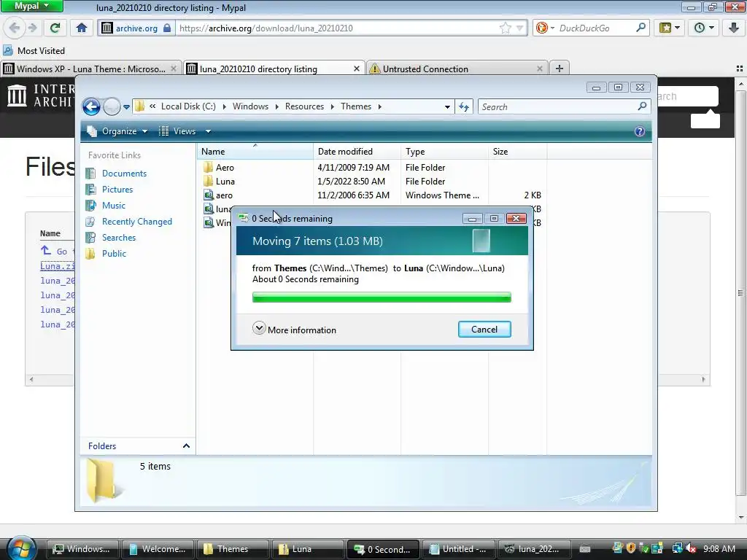Open Luna window from taskbar
747x560 pixels.
coord(307,549)
